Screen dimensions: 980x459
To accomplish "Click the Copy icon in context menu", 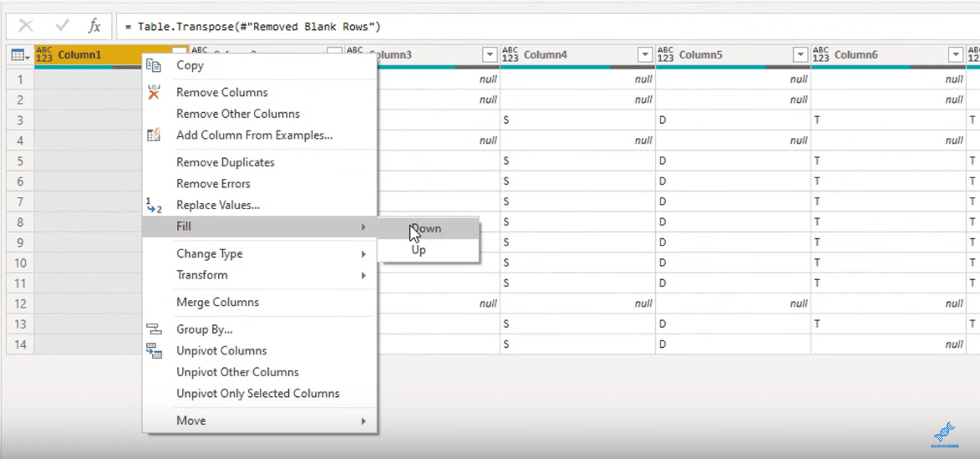I will tap(153, 65).
